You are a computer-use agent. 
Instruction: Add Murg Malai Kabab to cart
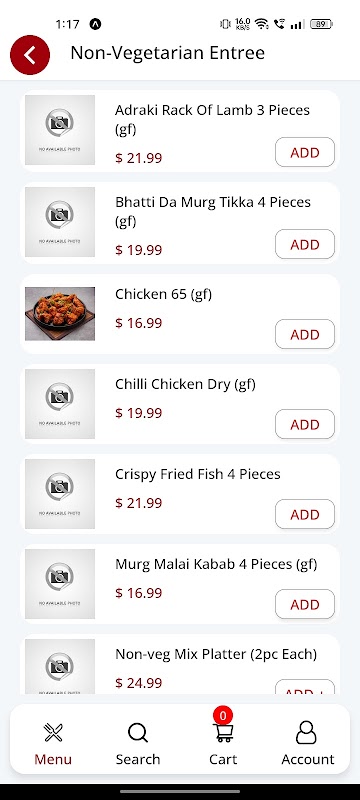(x=305, y=605)
